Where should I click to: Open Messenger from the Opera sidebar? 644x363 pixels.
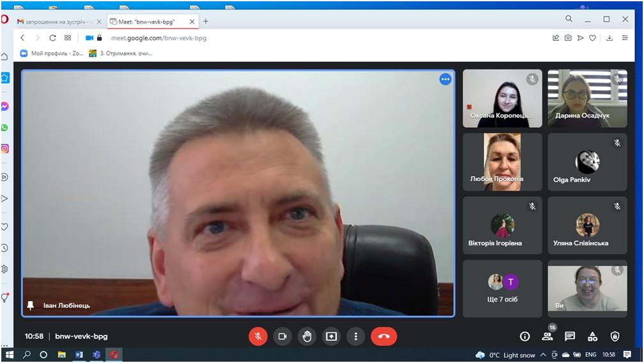pyautogui.click(x=5, y=107)
